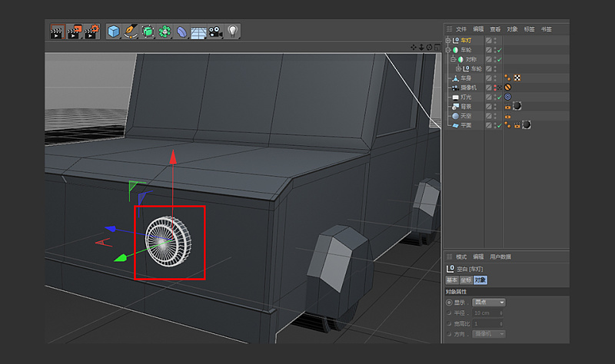The image size is (615, 364).
Task: Collapse the top-level 车轮 tree node
Action: pyautogui.click(x=448, y=50)
